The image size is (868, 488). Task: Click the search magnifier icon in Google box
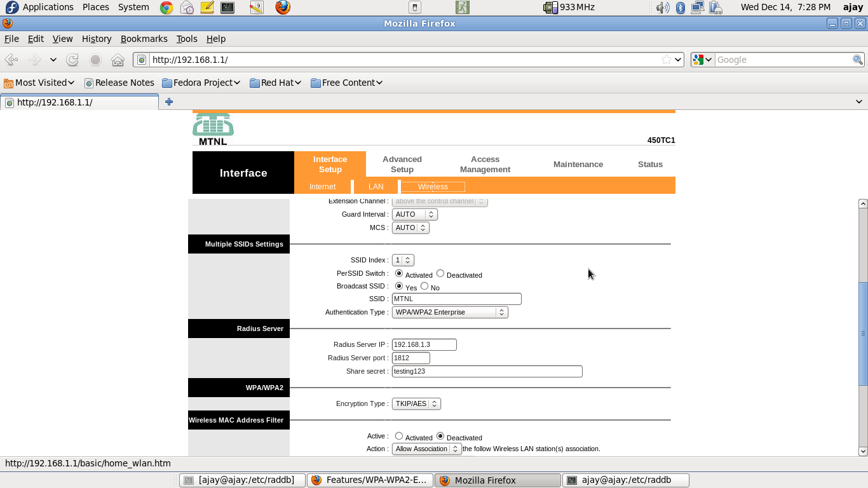coord(857,60)
